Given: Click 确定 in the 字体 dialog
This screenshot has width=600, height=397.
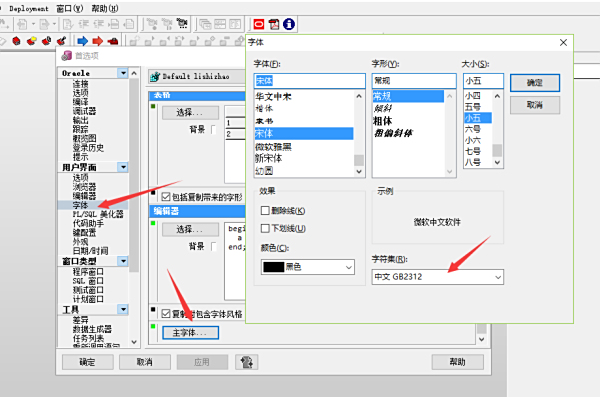Looking at the screenshot, I should point(535,83).
